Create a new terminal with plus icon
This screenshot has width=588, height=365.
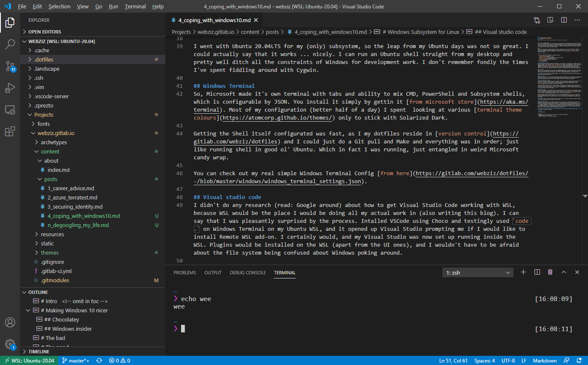tap(523, 272)
